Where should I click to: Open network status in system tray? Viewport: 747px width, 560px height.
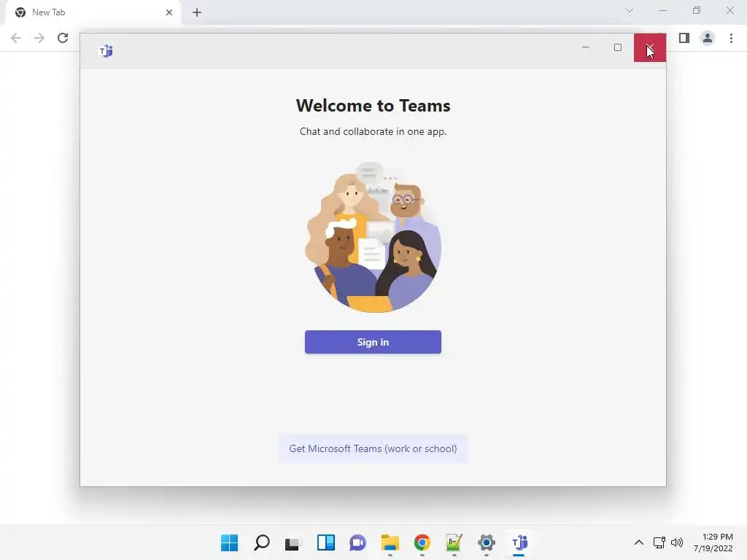pyautogui.click(x=659, y=542)
